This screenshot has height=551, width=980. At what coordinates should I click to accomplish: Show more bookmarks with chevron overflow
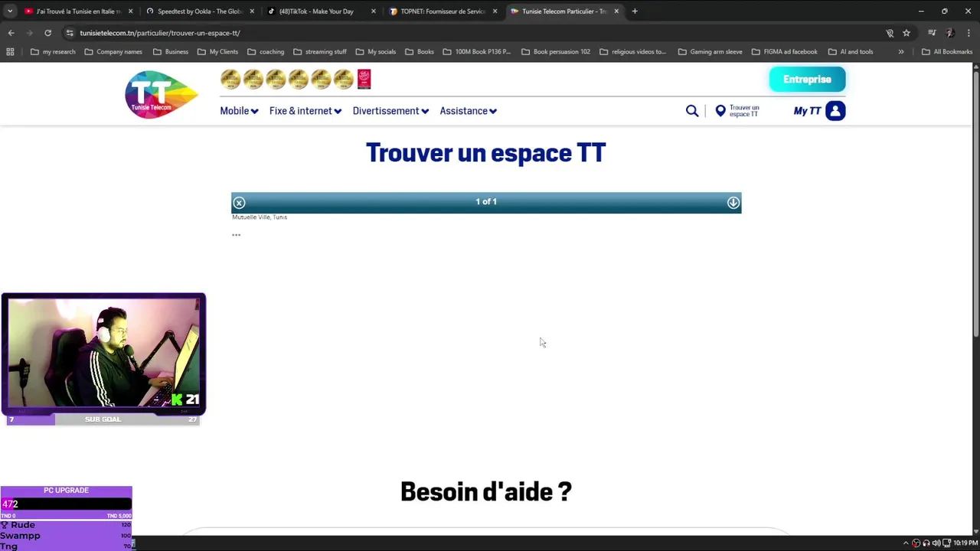point(901,52)
